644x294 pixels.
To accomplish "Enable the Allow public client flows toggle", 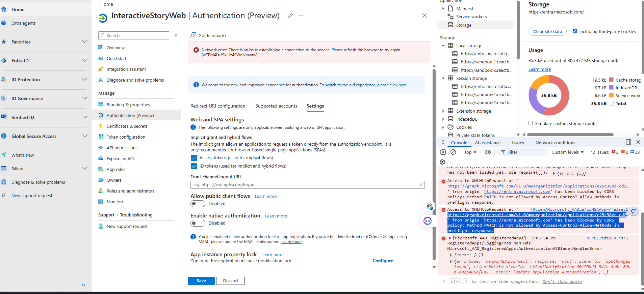I will click(x=198, y=204).
